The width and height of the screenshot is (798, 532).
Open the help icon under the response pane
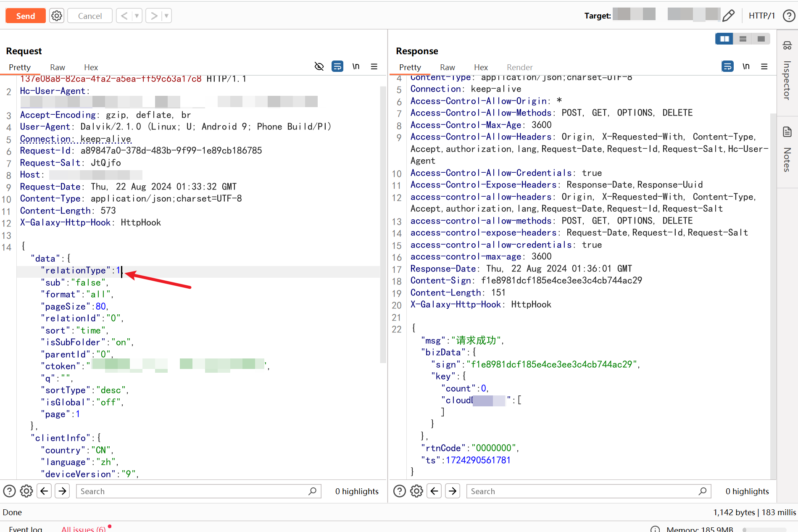click(x=399, y=491)
